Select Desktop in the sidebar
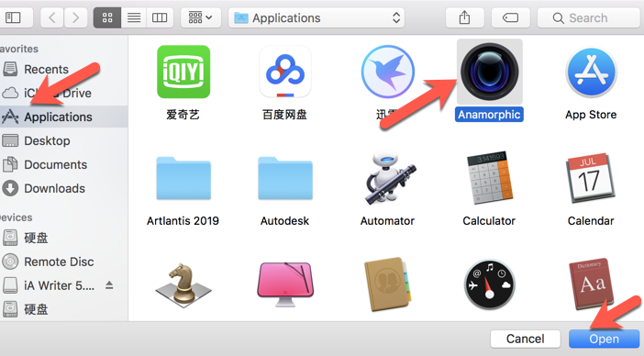This screenshot has width=644, height=356. (63, 140)
